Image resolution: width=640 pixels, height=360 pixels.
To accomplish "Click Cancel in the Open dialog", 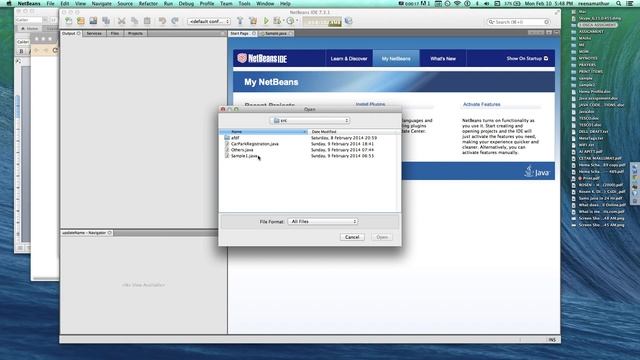I will click(x=352, y=237).
